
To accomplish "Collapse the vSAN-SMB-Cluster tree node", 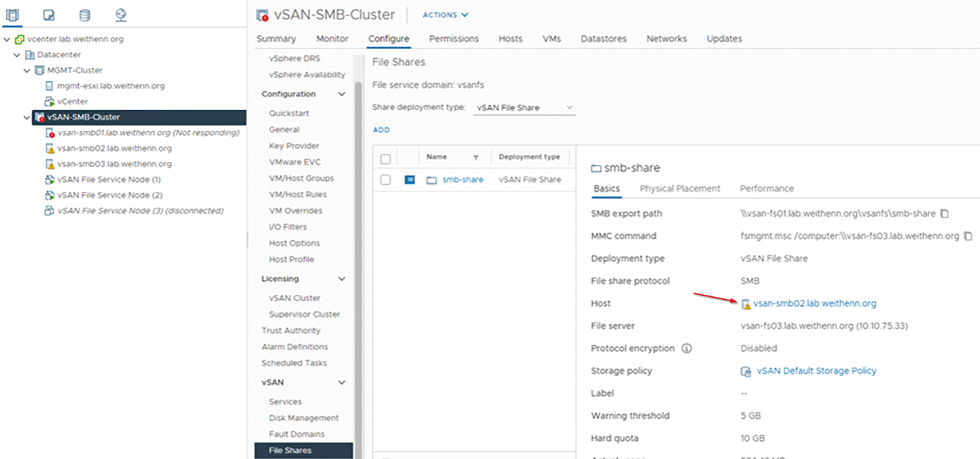I will [27, 117].
